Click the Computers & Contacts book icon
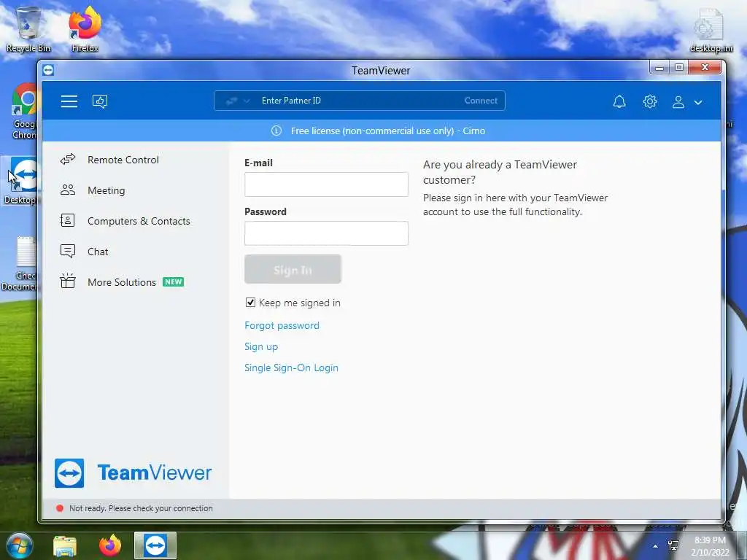Viewport: 747px width, 560px height. pyautogui.click(x=68, y=220)
